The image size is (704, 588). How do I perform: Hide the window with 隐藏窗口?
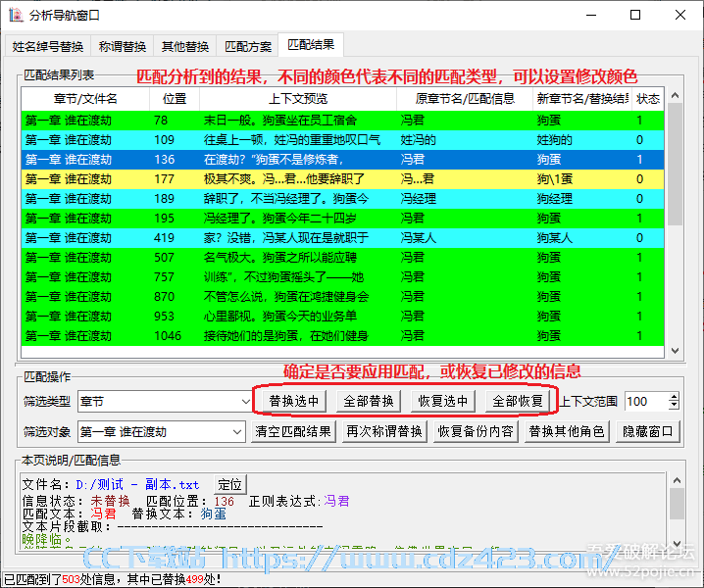click(x=648, y=431)
